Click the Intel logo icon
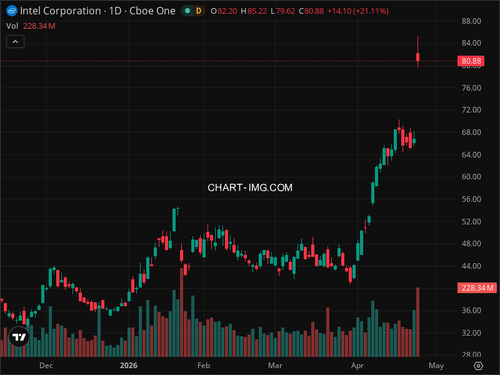500x375 pixels. click(12, 11)
